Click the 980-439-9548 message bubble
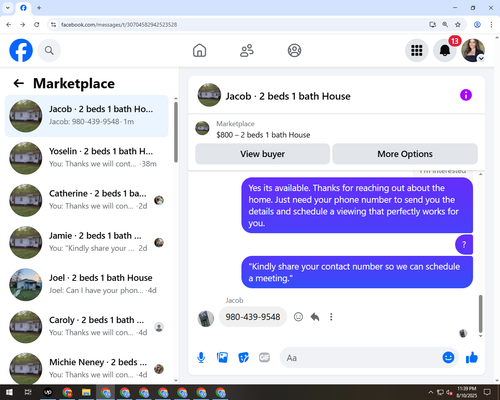This screenshot has height=400, width=500. (253, 317)
